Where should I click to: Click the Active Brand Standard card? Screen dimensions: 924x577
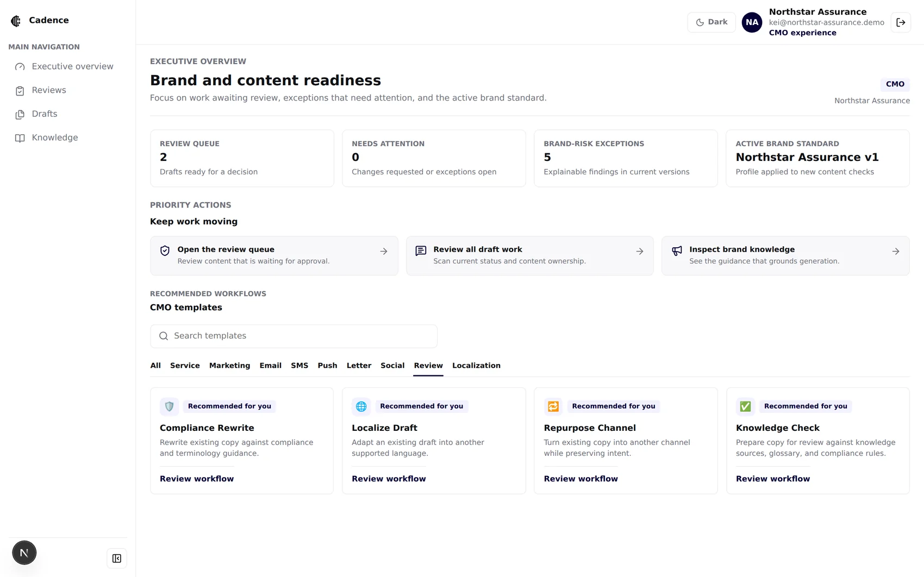click(817, 158)
